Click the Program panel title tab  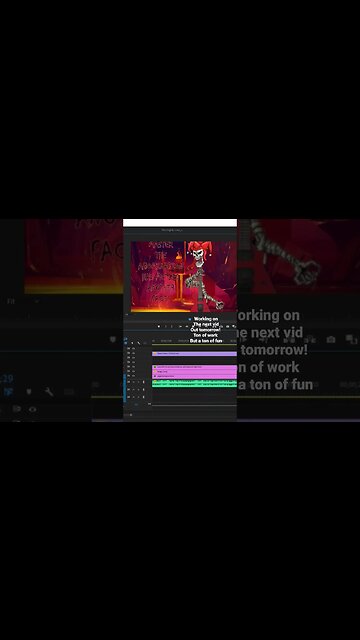point(172,230)
